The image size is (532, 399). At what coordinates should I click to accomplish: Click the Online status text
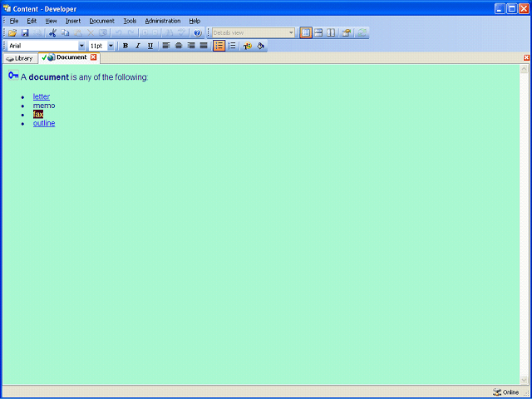point(510,392)
